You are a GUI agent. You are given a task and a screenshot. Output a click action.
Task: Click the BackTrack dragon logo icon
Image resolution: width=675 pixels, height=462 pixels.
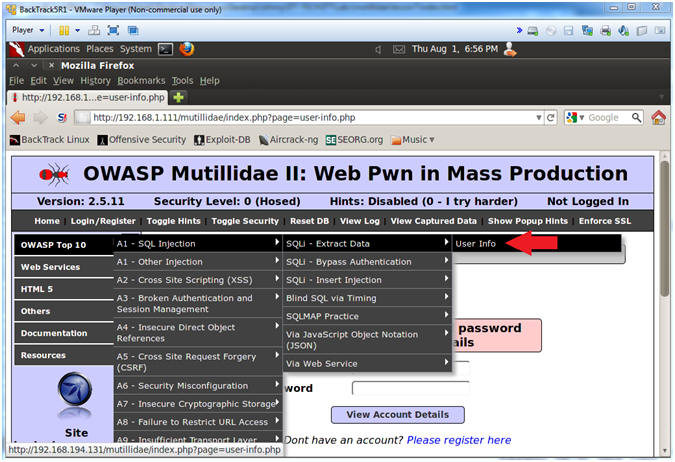point(16,50)
